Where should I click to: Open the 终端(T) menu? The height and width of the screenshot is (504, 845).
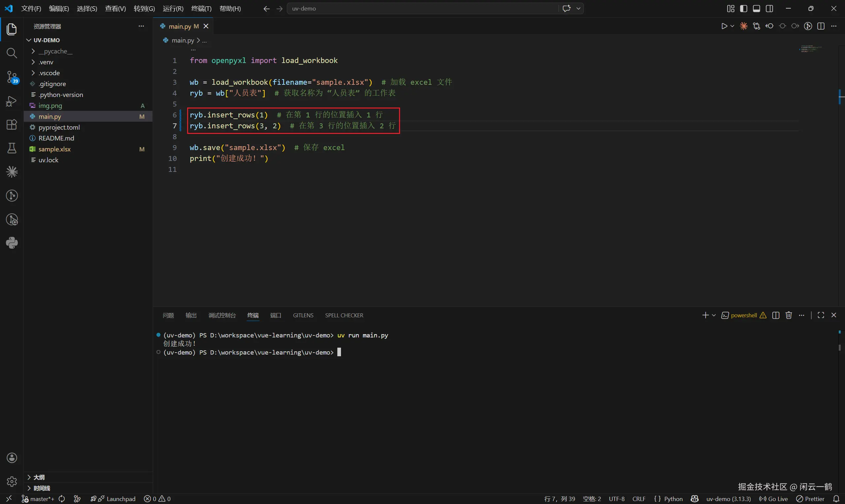(201, 9)
